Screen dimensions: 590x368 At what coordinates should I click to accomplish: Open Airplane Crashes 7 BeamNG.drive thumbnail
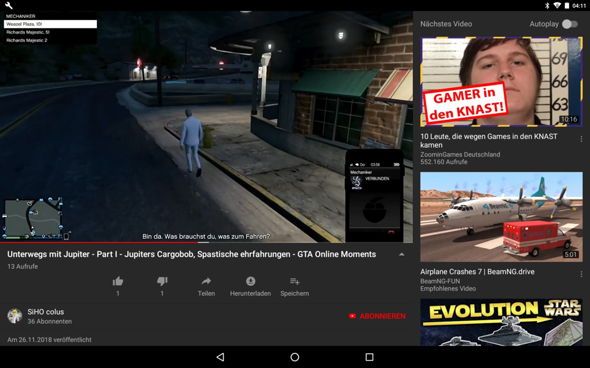pyautogui.click(x=501, y=217)
